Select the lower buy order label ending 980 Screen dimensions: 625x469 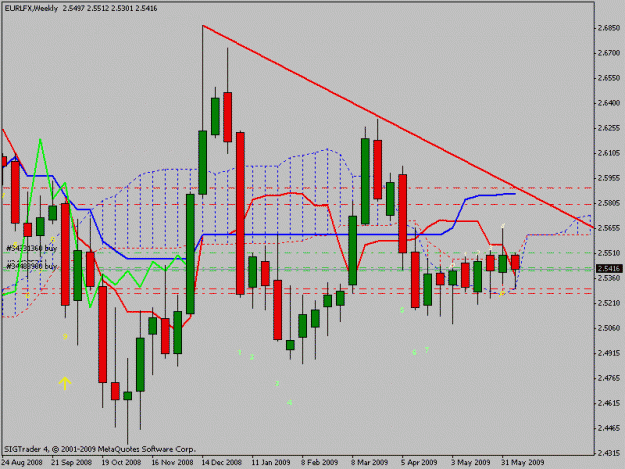click(31, 266)
